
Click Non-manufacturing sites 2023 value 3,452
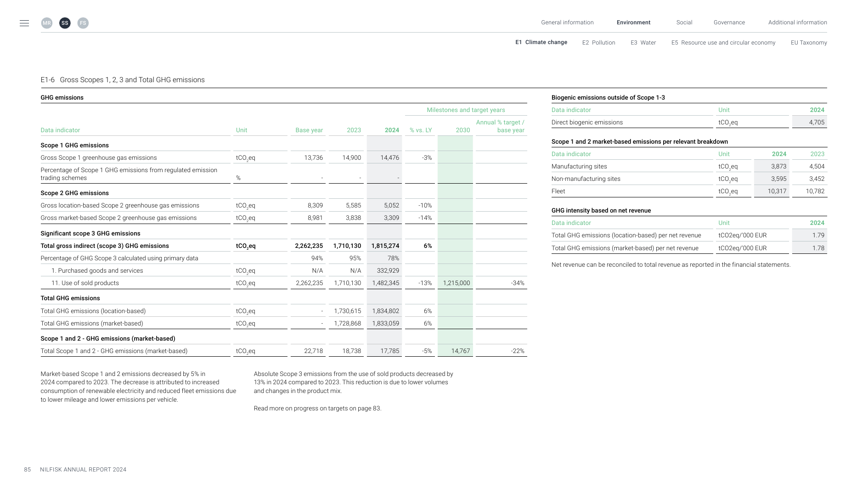pos(817,179)
